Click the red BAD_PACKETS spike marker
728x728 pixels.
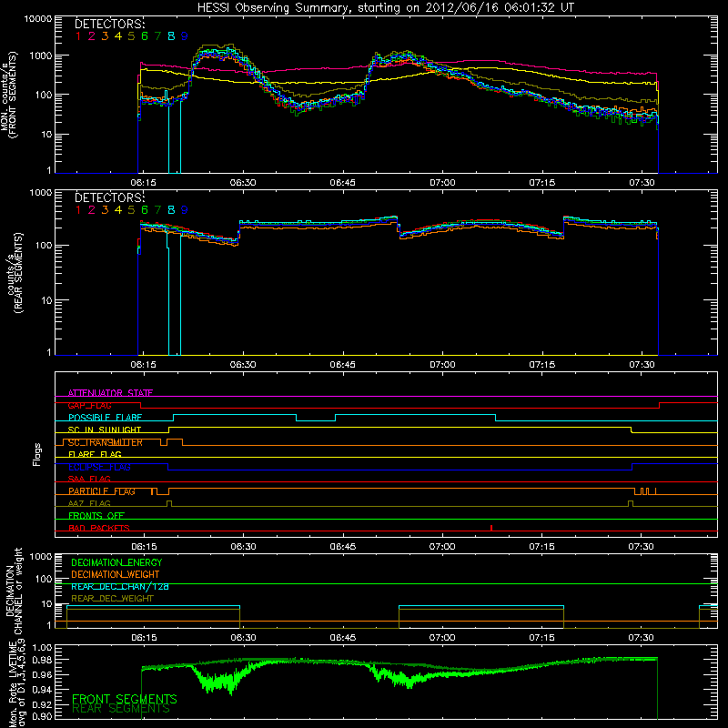(x=491, y=528)
